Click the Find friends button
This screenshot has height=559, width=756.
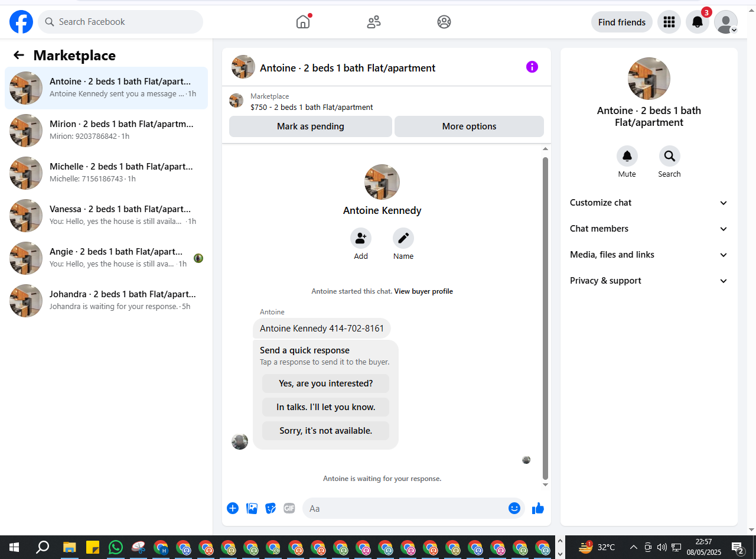(x=622, y=22)
